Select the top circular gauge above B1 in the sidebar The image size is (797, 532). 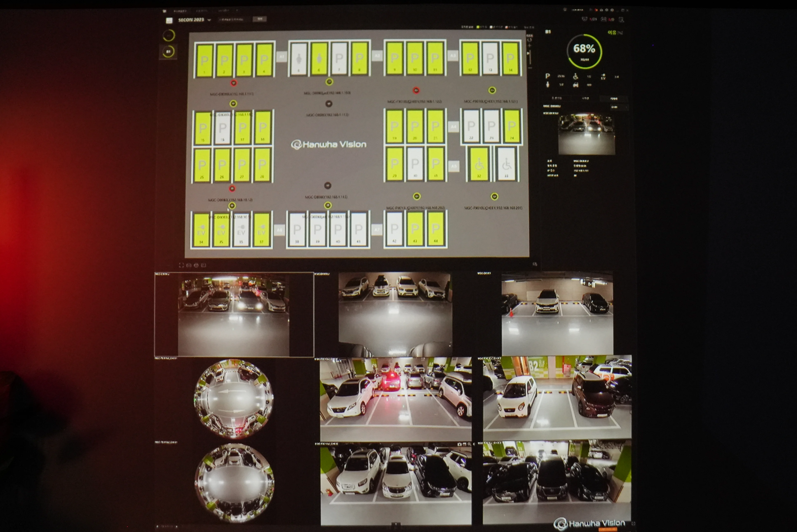169,35
